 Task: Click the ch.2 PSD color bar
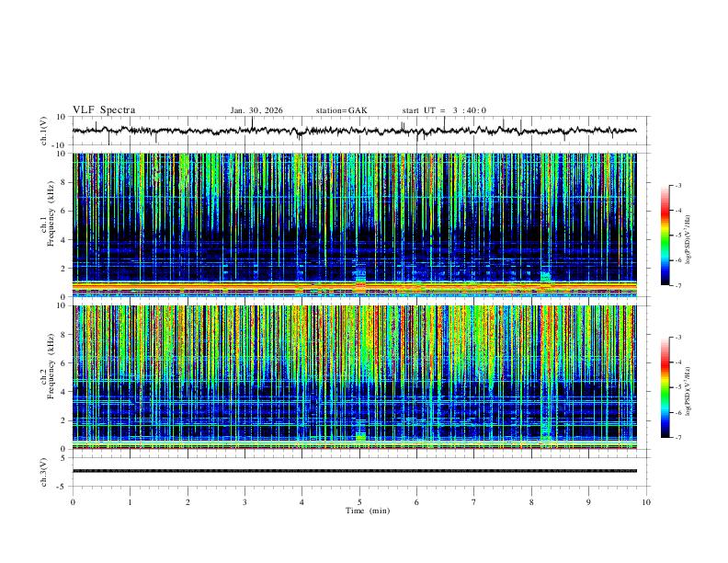tap(665, 387)
